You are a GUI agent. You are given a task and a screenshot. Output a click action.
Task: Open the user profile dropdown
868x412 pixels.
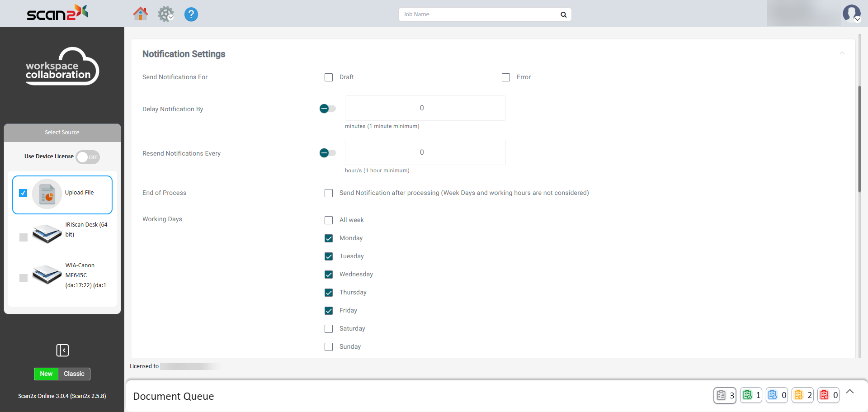851,14
